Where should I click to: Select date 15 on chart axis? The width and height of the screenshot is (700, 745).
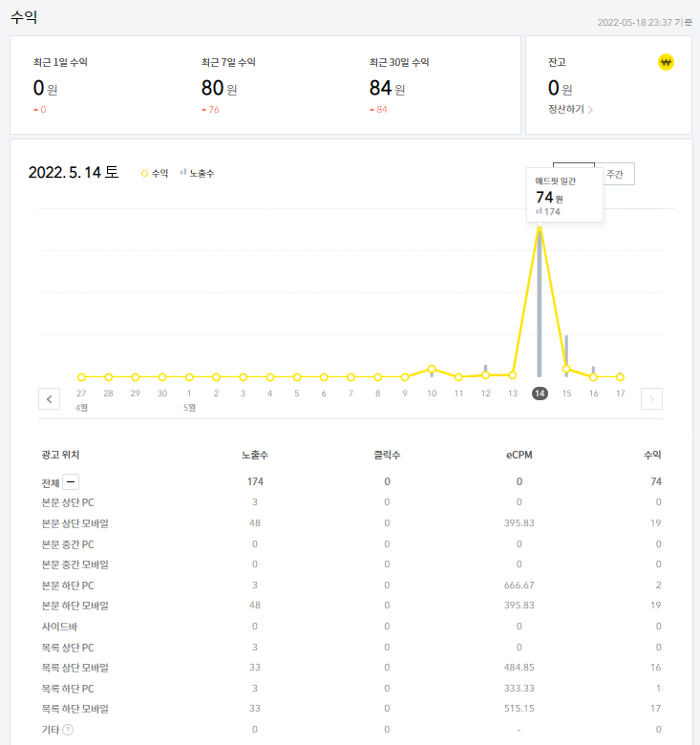(566, 394)
